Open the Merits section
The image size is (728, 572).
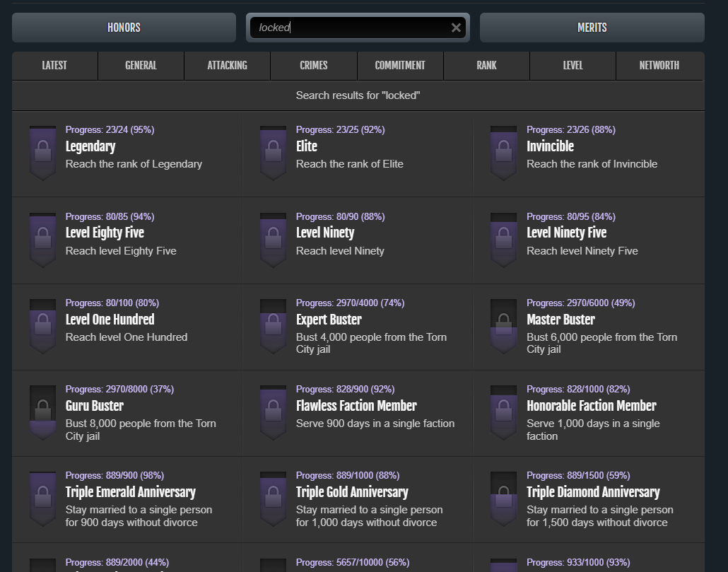pos(592,28)
